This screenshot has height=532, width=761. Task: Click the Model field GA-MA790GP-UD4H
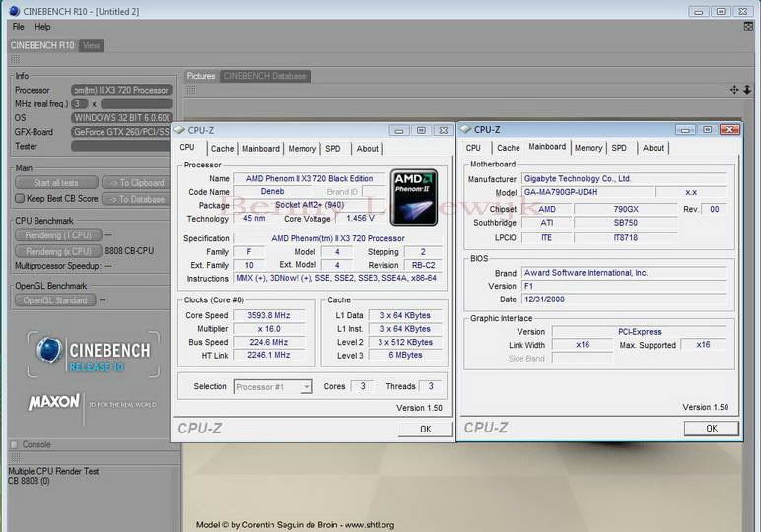coord(588,192)
